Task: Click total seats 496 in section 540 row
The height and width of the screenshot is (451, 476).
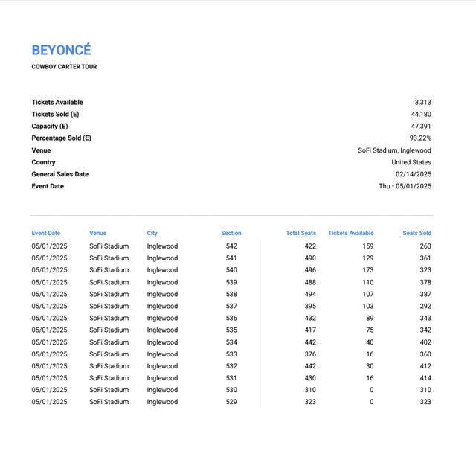Action: tap(310, 270)
